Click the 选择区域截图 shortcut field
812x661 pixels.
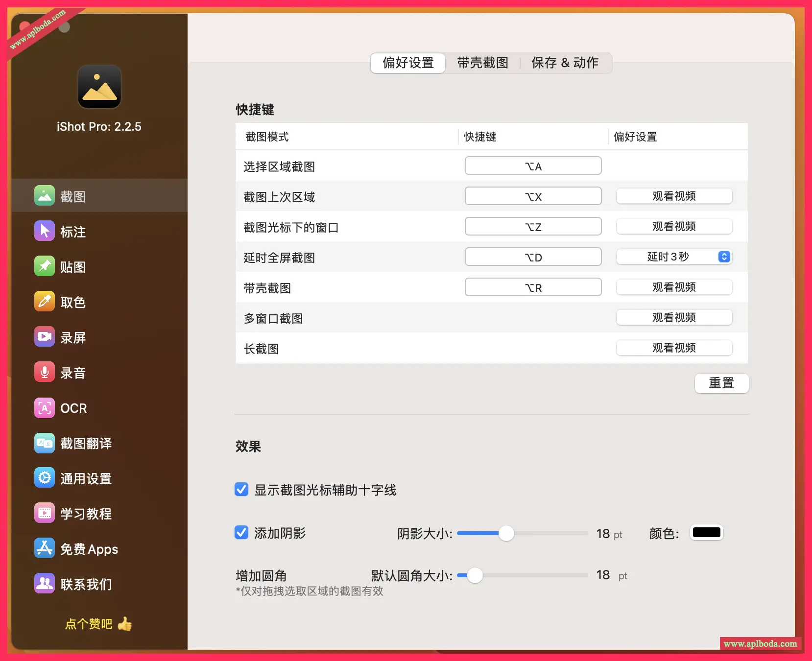(x=533, y=166)
